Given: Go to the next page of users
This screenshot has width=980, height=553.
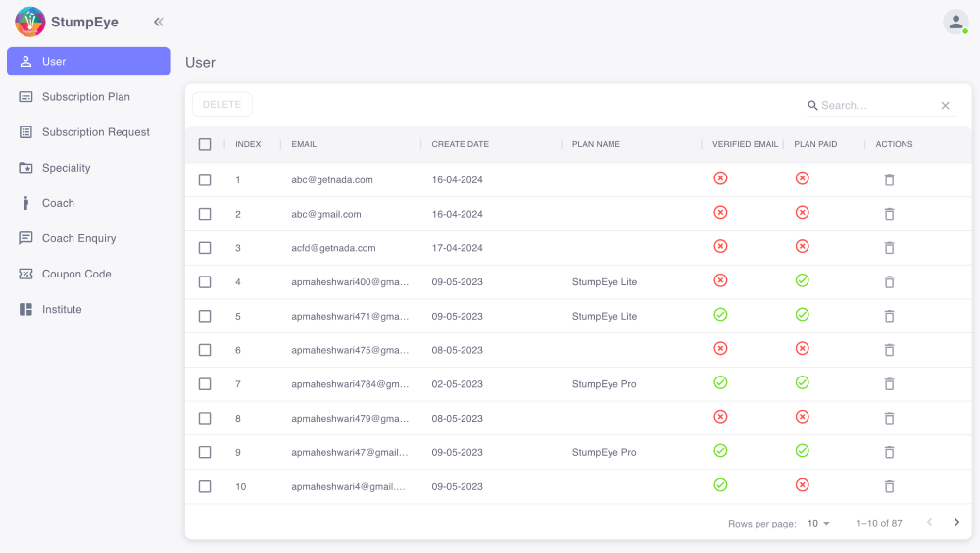Looking at the screenshot, I should tap(956, 523).
